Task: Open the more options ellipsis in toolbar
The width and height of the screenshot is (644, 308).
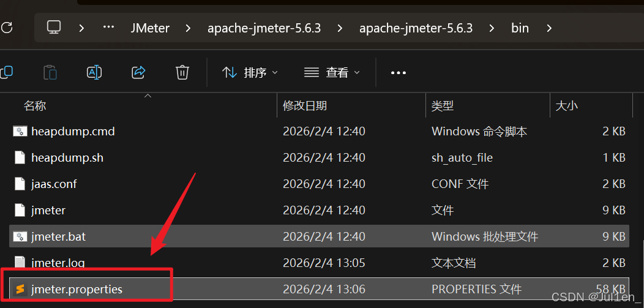Action: click(399, 73)
